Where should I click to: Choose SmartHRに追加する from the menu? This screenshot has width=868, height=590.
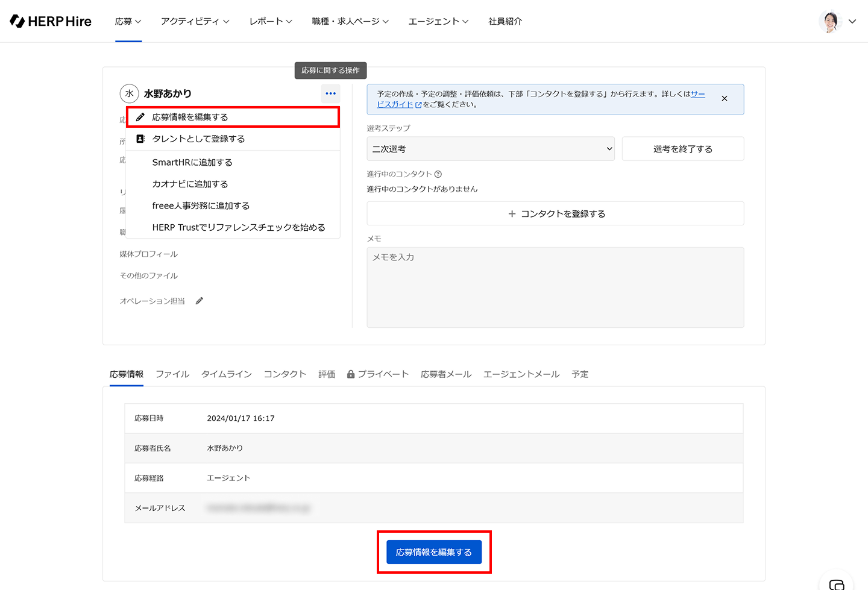[x=233, y=162]
